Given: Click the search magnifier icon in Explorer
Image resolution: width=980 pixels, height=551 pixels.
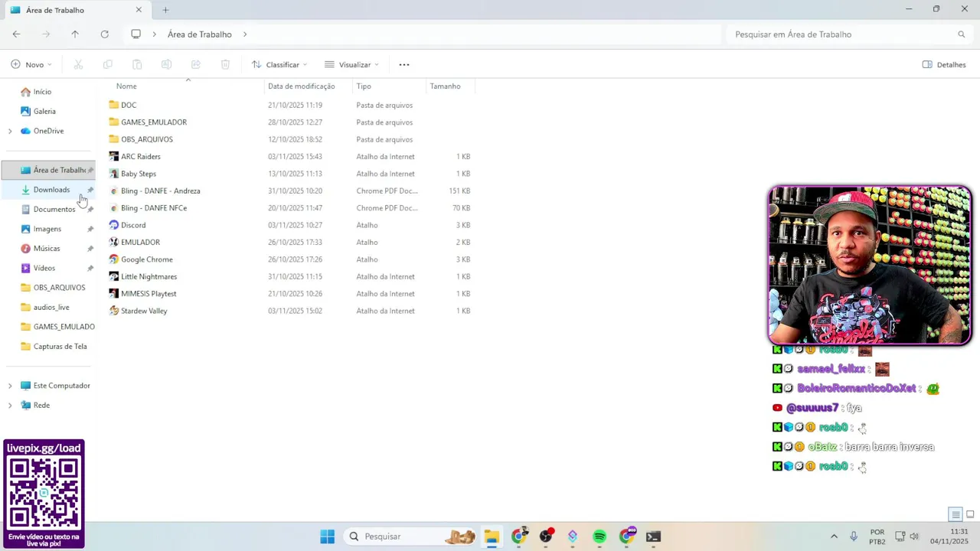Looking at the screenshot, I should click(962, 34).
